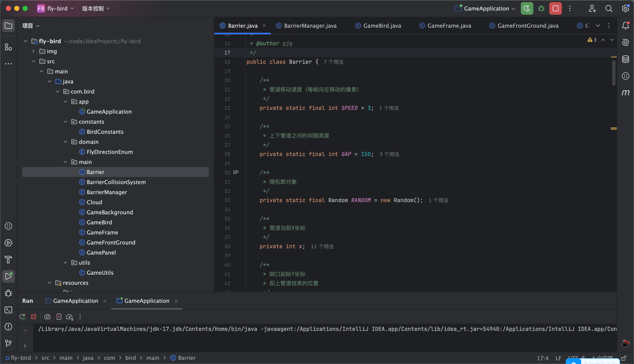Open the Git version control tool window
The width and height of the screenshot is (634, 364).
point(8,343)
